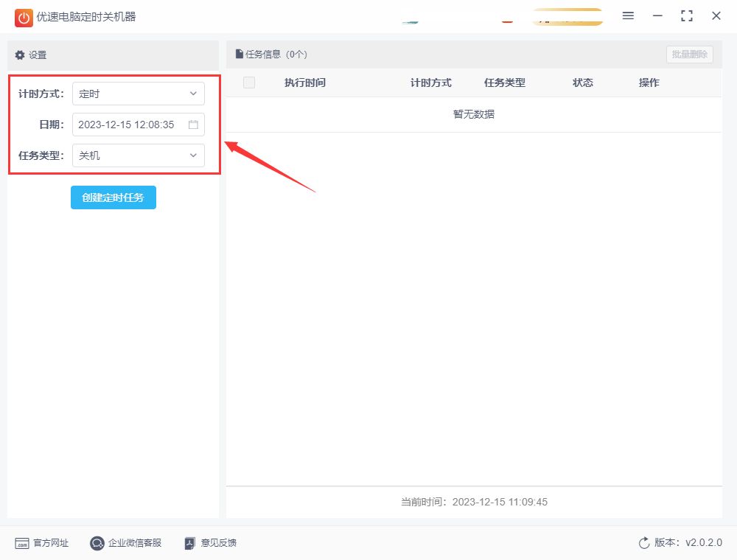The width and height of the screenshot is (737, 560).
Task: Click the version refresh icon
Action: tap(644, 542)
